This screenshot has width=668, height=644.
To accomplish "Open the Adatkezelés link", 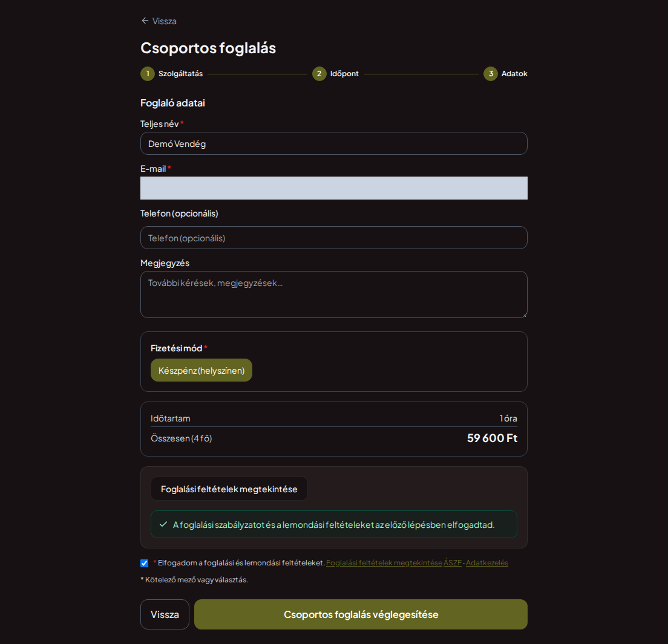I will (x=487, y=563).
